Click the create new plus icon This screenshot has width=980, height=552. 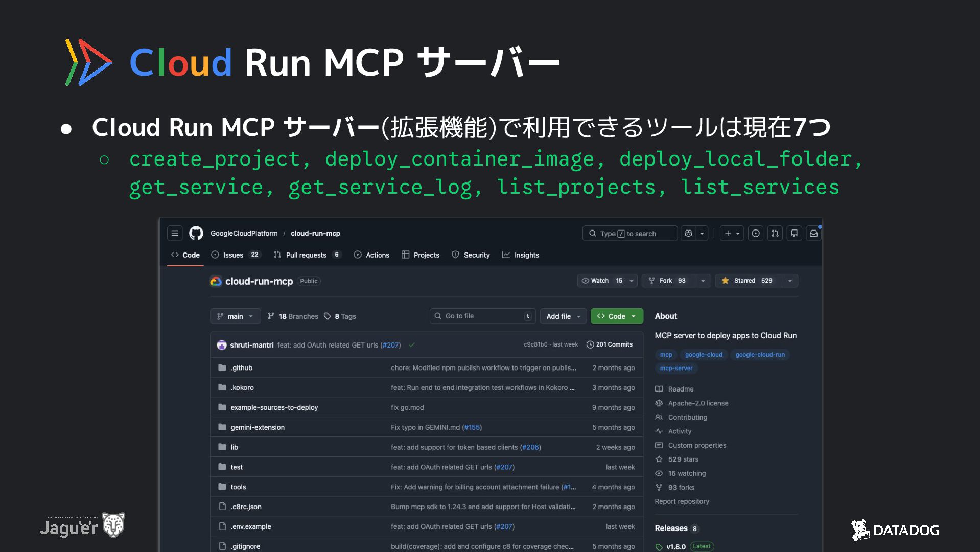[x=728, y=234]
